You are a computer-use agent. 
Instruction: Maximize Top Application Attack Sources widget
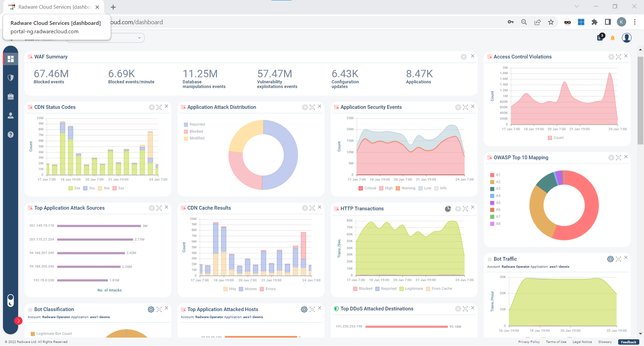tap(159, 208)
